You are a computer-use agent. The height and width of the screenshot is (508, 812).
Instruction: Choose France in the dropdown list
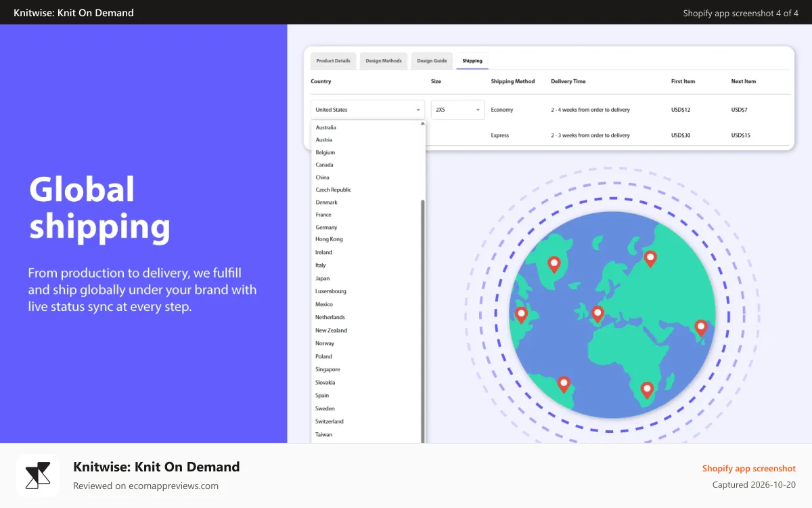click(x=323, y=215)
